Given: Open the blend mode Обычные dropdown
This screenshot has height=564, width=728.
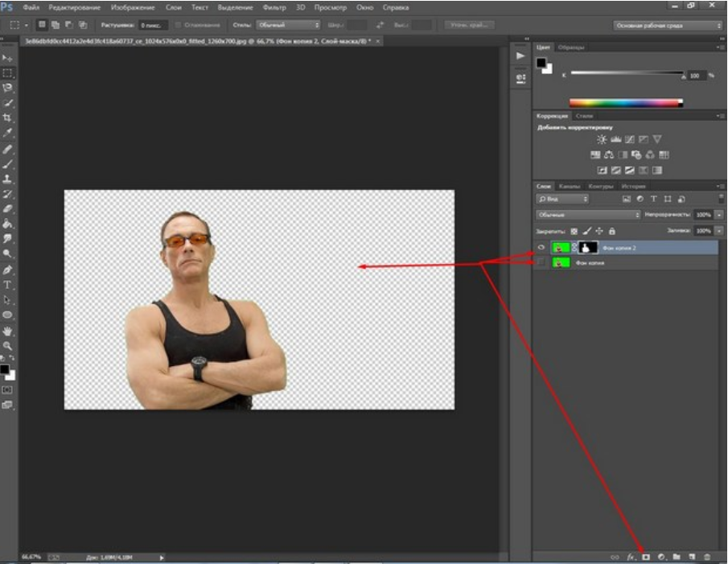Looking at the screenshot, I should 588,215.
